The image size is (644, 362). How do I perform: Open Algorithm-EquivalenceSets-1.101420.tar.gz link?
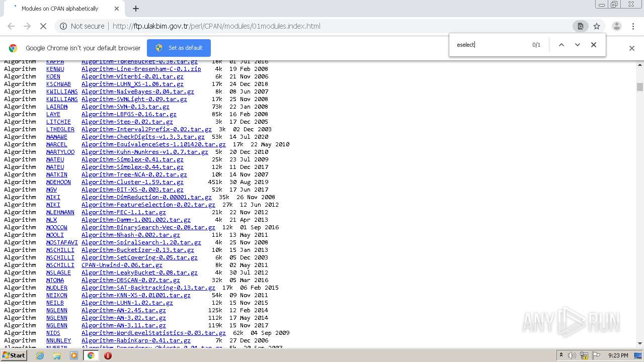153,144
